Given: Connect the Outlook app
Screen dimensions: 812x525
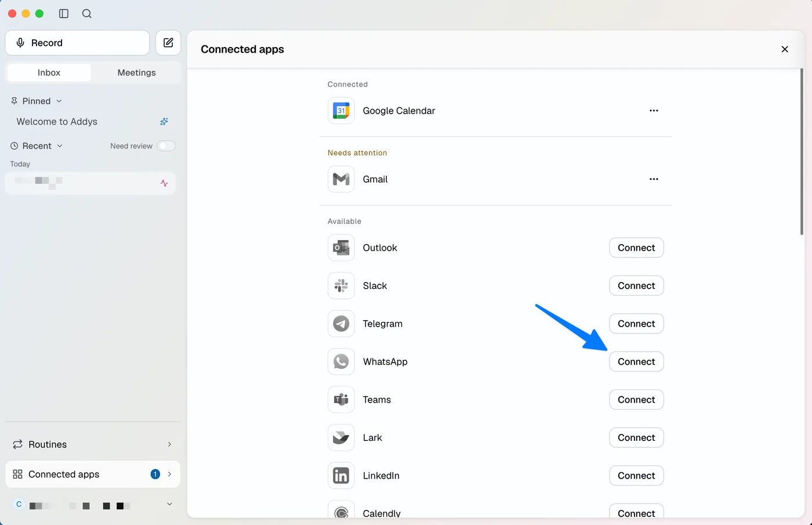Looking at the screenshot, I should (636, 248).
